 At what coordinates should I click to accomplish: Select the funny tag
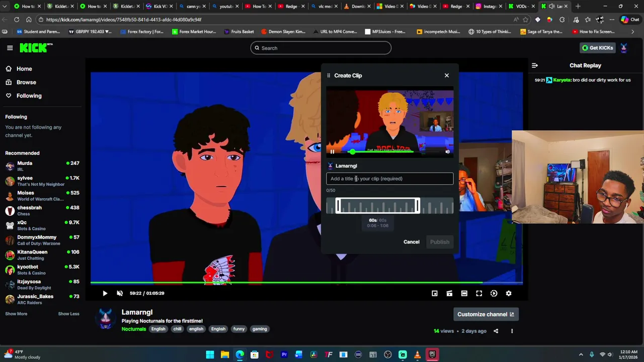(x=239, y=329)
